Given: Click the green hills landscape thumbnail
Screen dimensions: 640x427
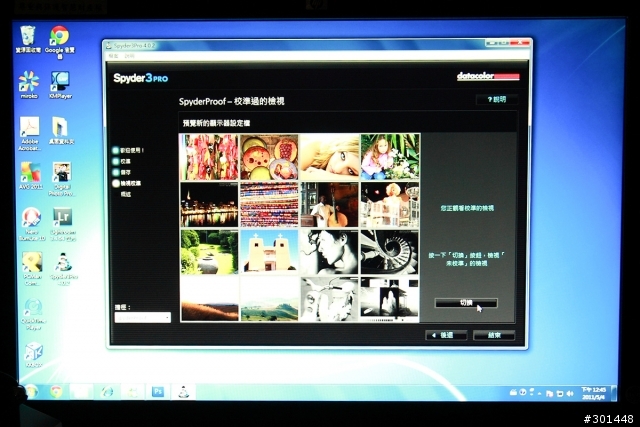Looking at the screenshot, I should click(269, 299).
